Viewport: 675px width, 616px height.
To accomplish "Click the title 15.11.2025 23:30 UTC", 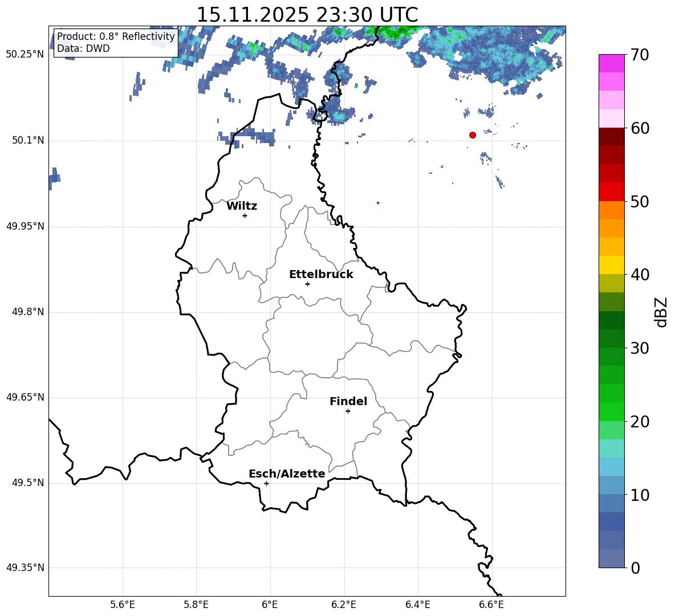I will pyautogui.click(x=307, y=15).
